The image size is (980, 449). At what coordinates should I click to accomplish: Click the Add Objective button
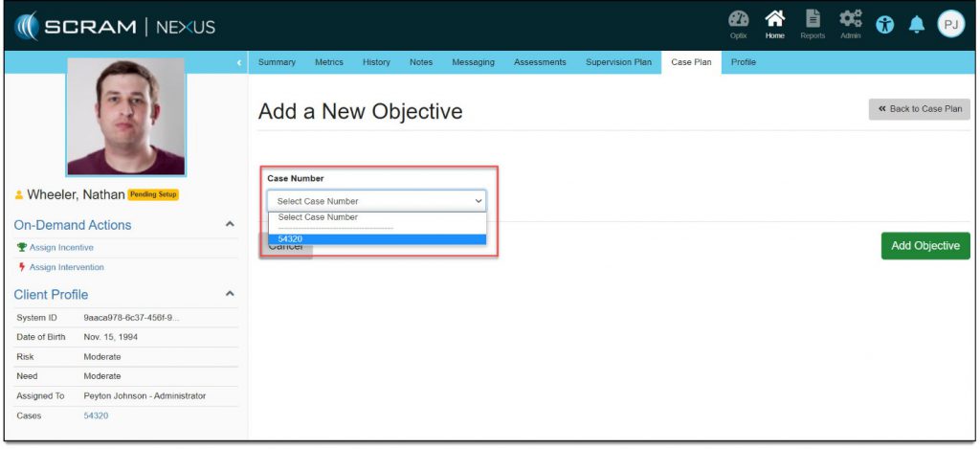[x=924, y=246]
